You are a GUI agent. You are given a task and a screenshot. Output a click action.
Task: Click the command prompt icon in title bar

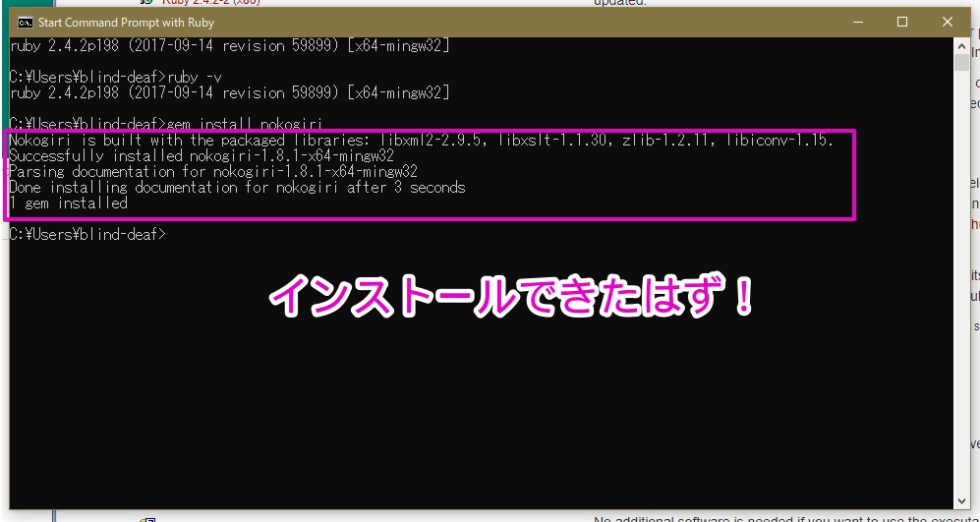pyautogui.click(x=25, y=23)
